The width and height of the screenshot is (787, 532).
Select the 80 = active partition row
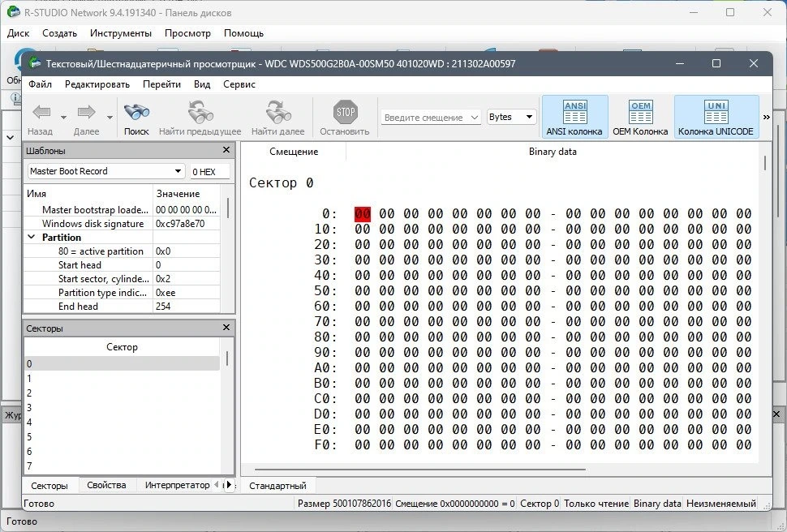pos(122,251)
